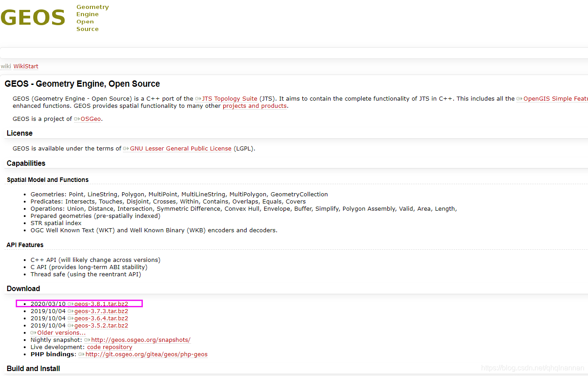Image resolution: width=588 pixels, height=376 pixels.
Task: Click the Operations bullet line
Action: (x=244, y=209)
